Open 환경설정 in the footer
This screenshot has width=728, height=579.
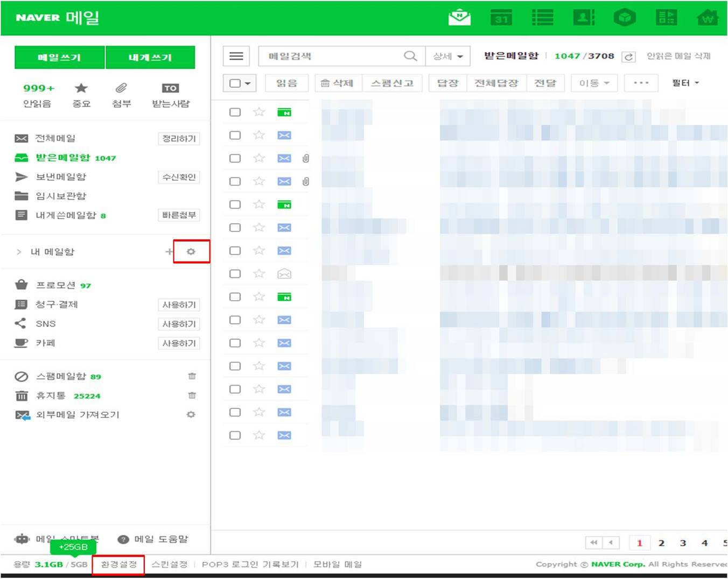(x=119, y=564)
